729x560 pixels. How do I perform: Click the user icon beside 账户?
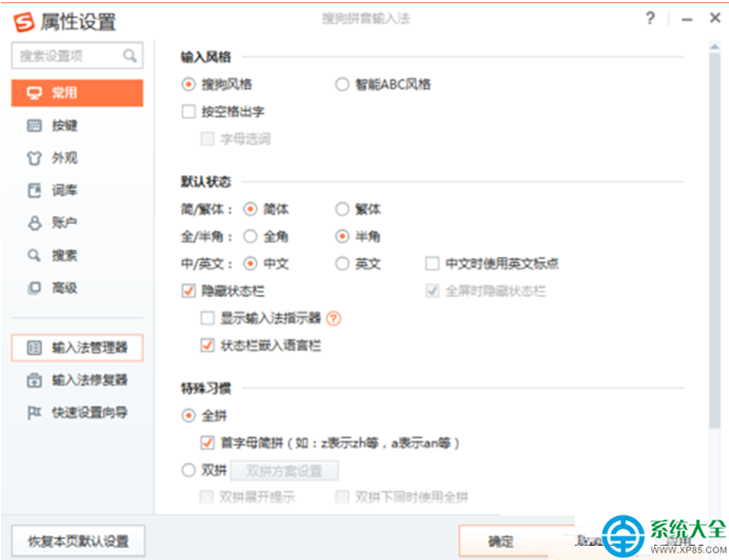pyautogui.click(x=34, y=223)
